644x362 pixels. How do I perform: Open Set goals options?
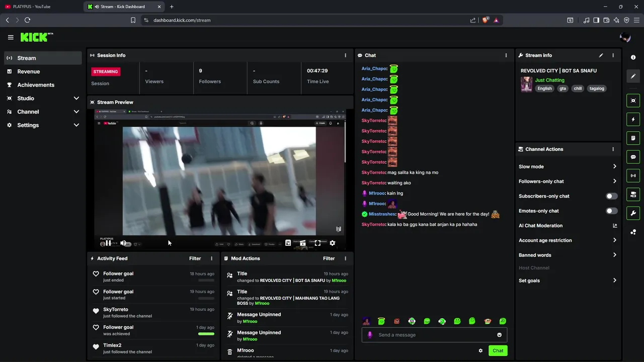coord(568,281)
